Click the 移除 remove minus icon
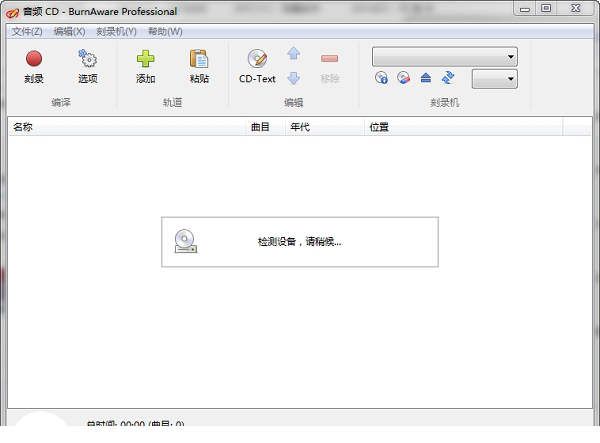The height and width of the screenshot is (443, 600). [x=329, y=59]
